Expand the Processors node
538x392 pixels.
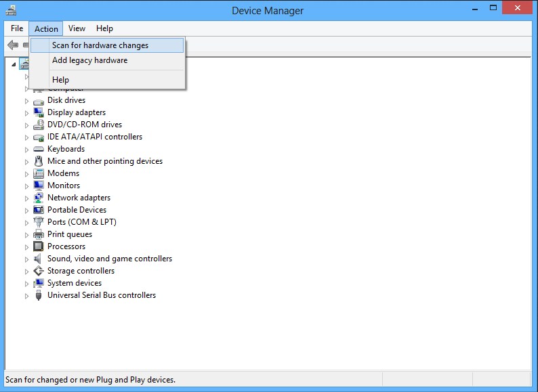26,247
